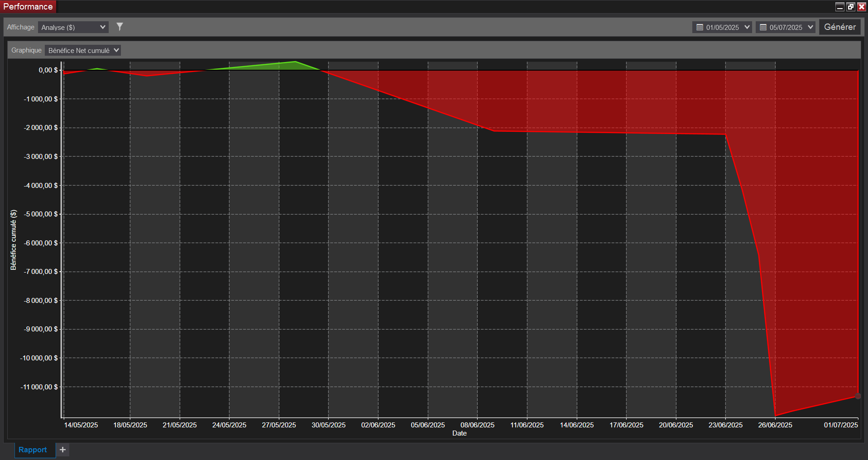
Task: Click the final data point marker on chart
Action: (x=858, y=396)
